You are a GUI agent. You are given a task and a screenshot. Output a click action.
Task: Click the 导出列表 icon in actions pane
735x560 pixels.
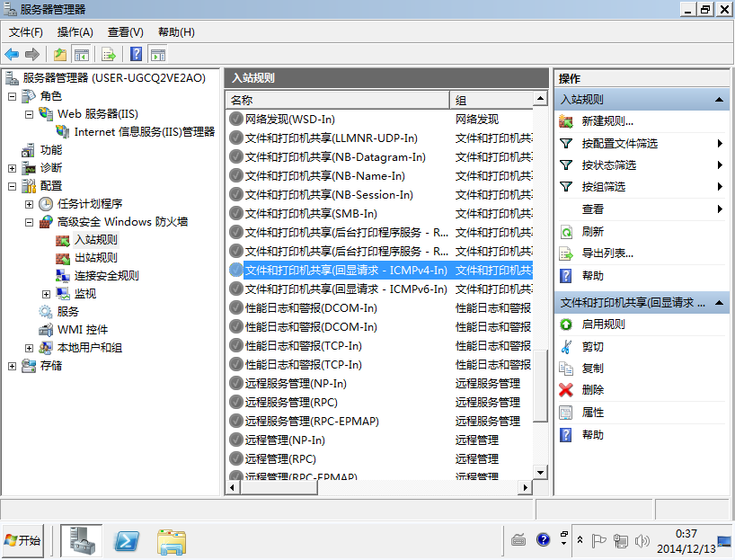[566, 253]
